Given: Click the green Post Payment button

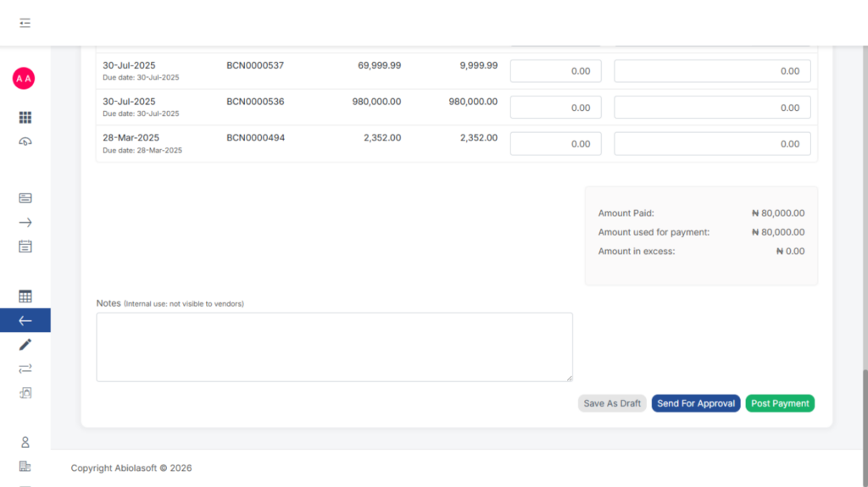Looking at the screenshot, I should point(780,403).
